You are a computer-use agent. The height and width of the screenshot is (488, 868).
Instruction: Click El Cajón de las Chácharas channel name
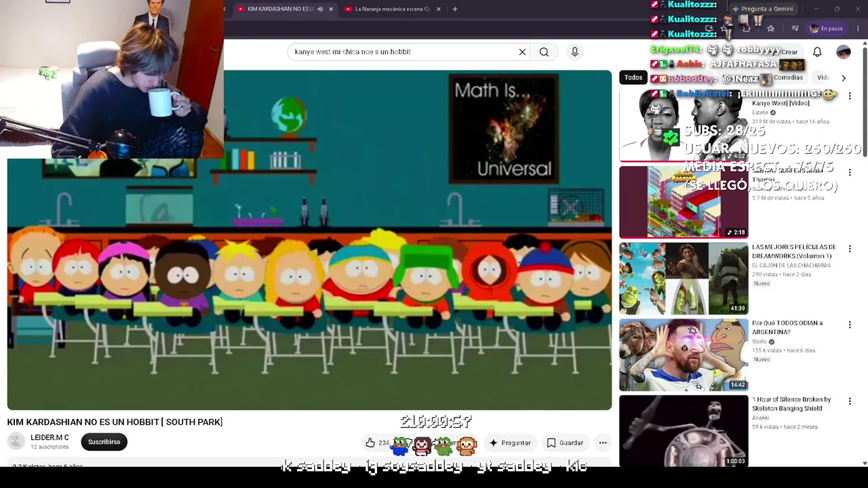click(x=791, y=266)
